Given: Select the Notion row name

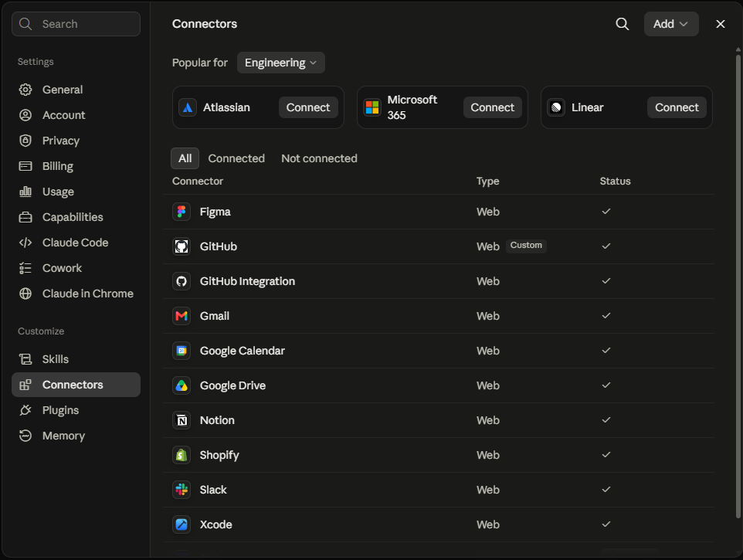Looking at the screenshot, I should coord(217,420).
